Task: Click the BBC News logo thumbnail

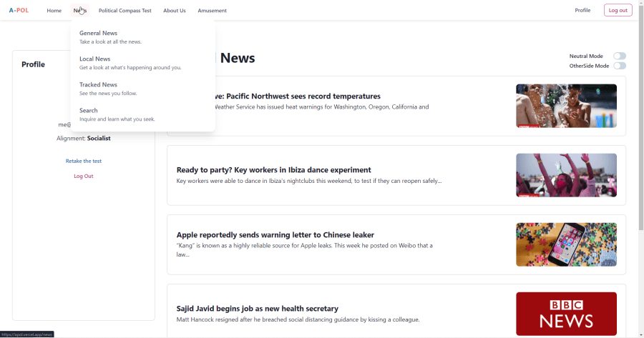Action: [566, 314]
